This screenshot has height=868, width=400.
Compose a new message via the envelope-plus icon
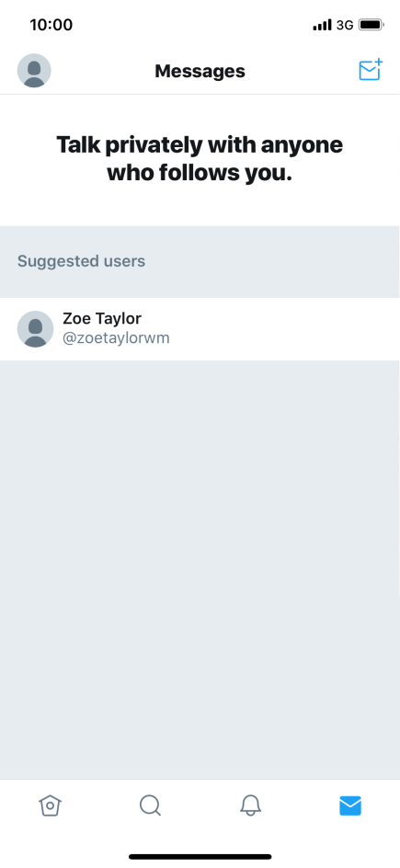click(x=371, y=70)
